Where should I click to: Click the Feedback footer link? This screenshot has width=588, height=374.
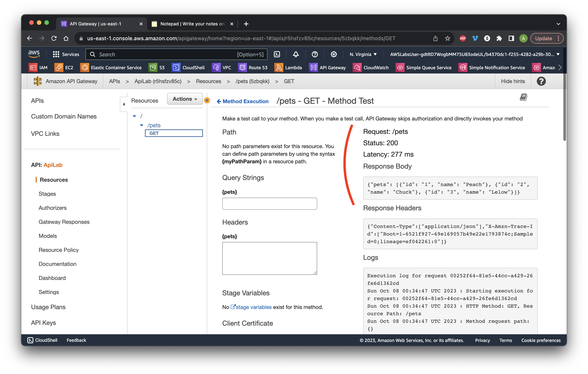(76, 340)
